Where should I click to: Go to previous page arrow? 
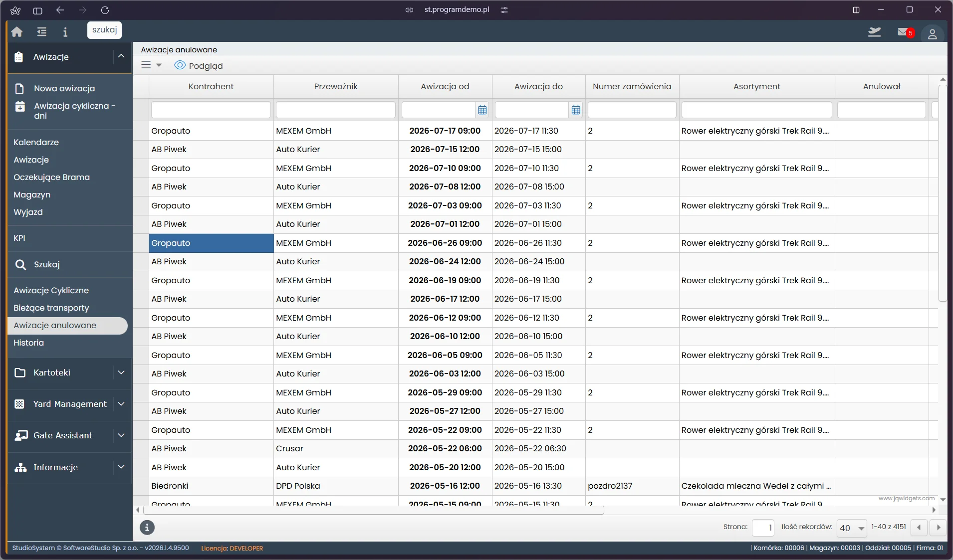919,528
